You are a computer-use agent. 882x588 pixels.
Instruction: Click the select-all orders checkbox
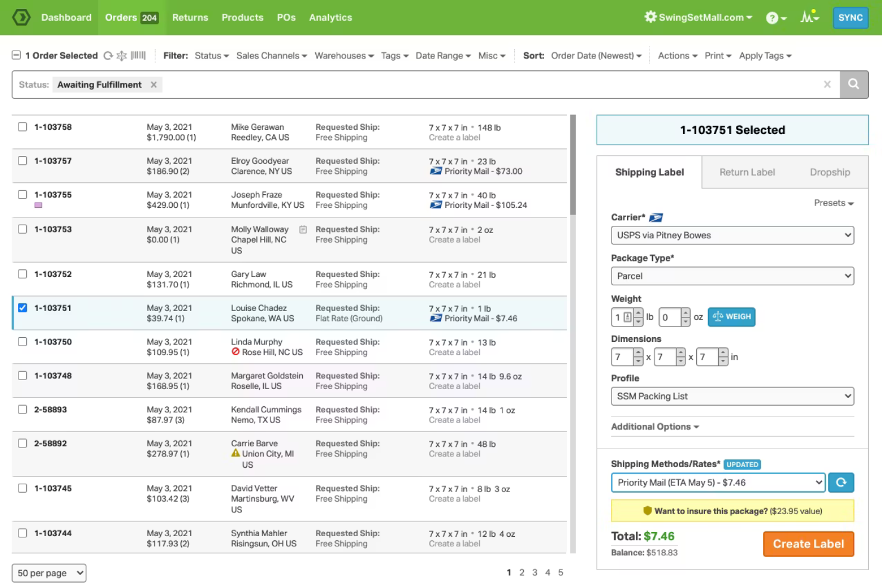(16, 55)
